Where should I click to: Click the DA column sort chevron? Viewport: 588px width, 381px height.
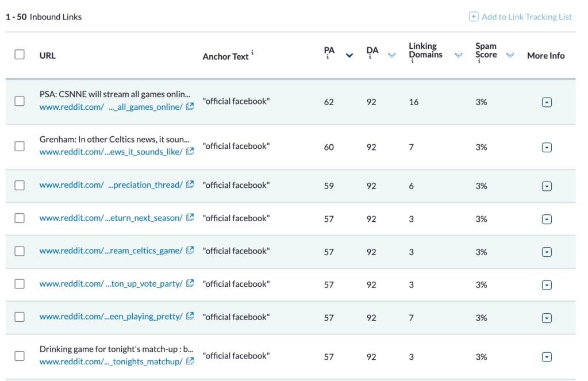(x=392, y=56)
